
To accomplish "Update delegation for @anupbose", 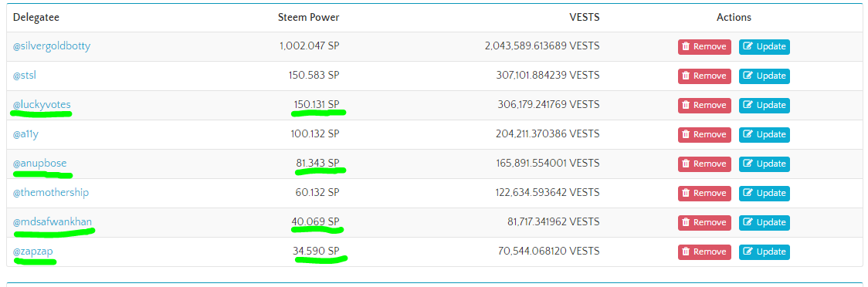I will pyautogui.click(x=764, y=164).
